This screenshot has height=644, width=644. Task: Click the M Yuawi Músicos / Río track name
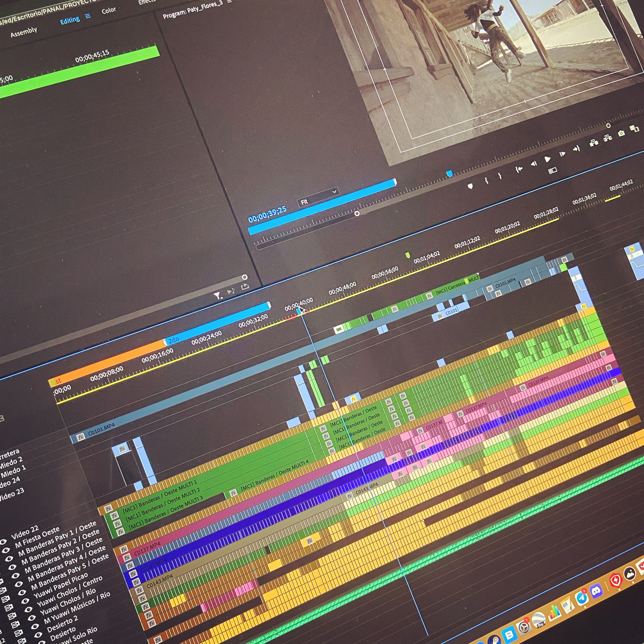(x=77, y=608)
